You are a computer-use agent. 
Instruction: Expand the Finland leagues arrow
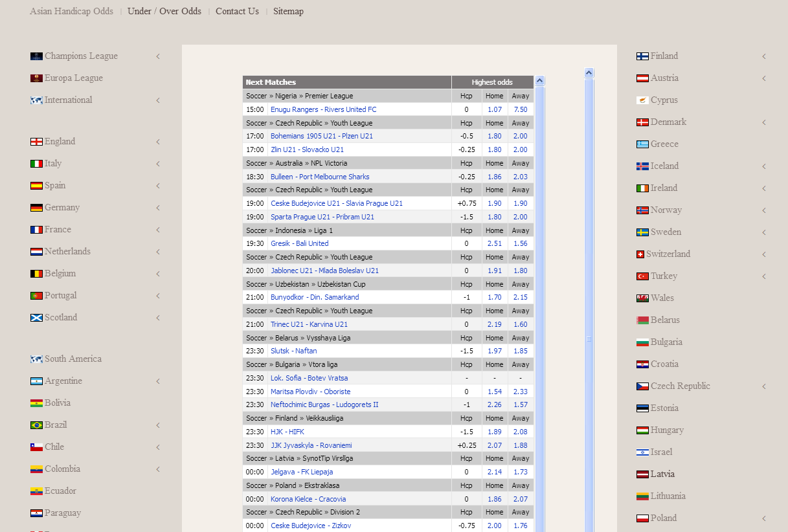coord(764,56)
